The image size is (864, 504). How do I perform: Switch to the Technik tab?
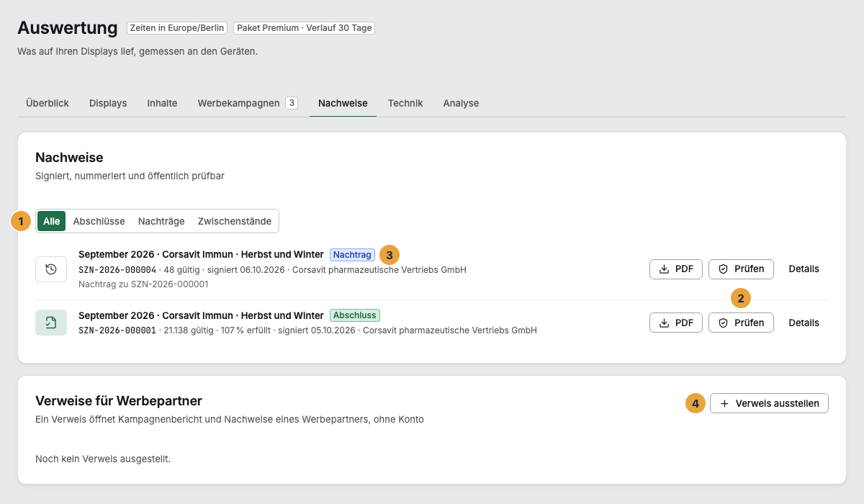tap(405, 103)
